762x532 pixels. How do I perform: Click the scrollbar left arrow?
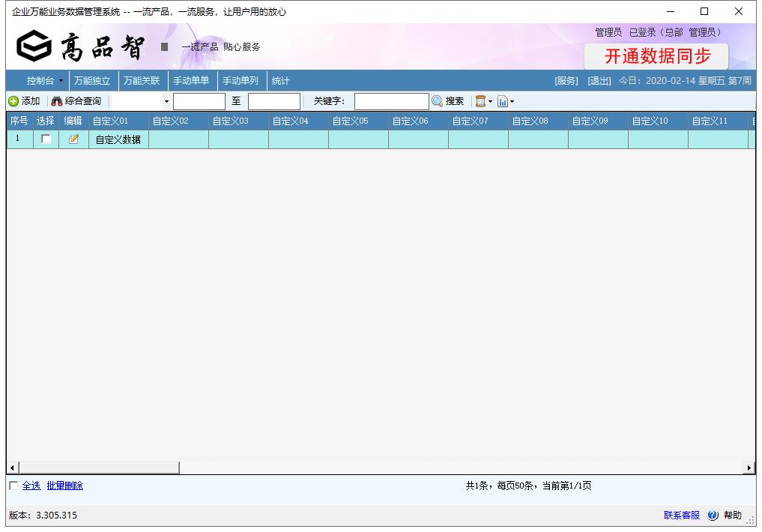(x=12, y=468)
